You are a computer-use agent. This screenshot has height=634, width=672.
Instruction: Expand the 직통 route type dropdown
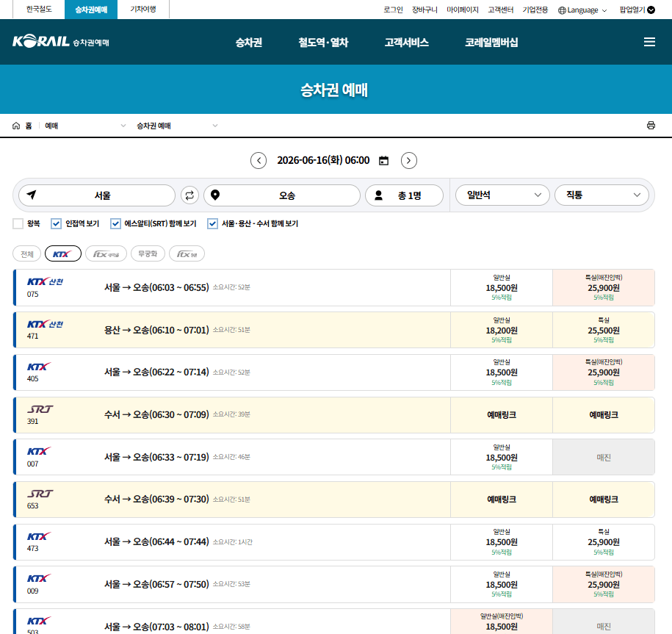601,195
